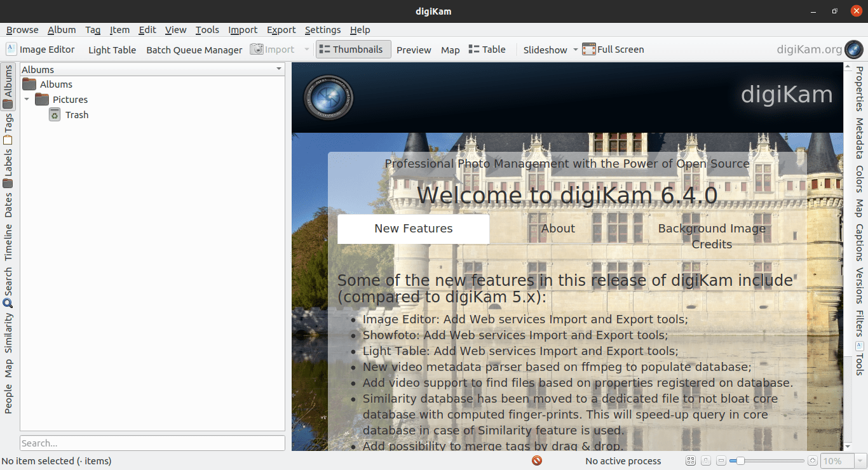868x470 pixels.
Task: Click the digiKam.org logo link in toolbar
Action: coord(820,50)
